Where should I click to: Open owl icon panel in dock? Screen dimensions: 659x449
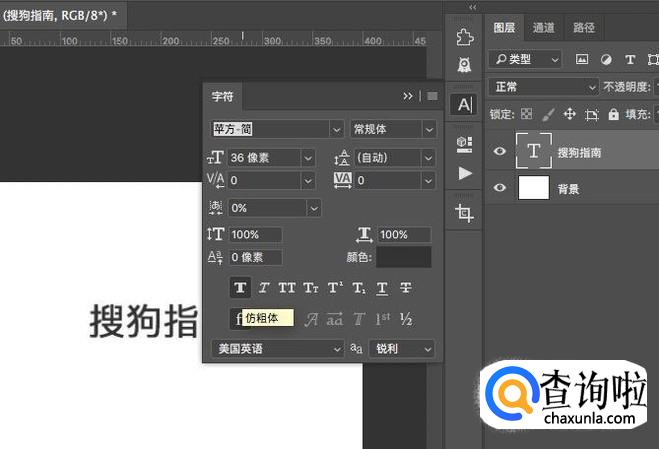[464, 64]
